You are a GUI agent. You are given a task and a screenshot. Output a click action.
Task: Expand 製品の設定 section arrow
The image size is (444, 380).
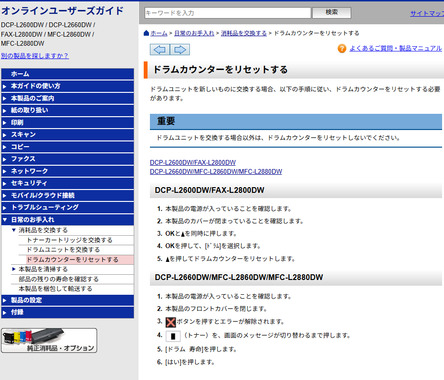coord(5,300)
